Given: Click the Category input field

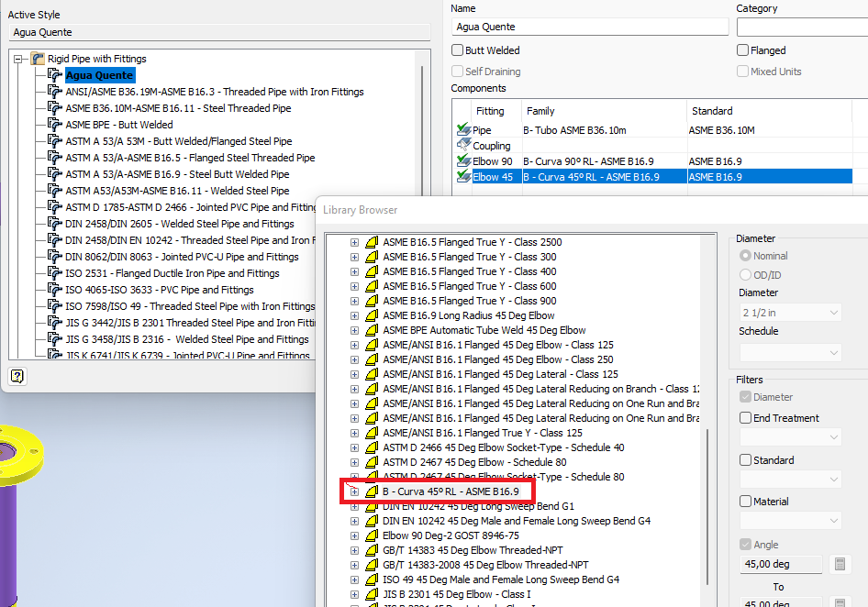Looking at the screenshot, I should 803,27.
